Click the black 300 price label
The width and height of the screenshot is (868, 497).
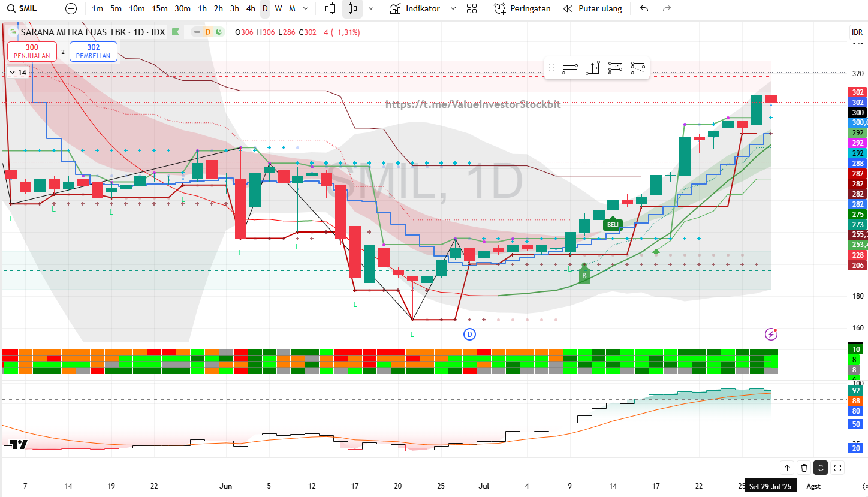858,113
